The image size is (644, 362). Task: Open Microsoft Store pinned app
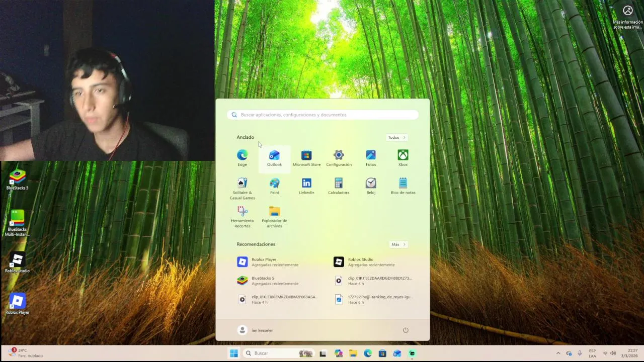(306, 158)
